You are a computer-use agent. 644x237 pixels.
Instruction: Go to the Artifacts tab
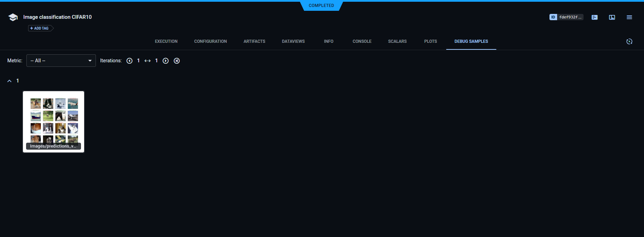pos(254,41)
